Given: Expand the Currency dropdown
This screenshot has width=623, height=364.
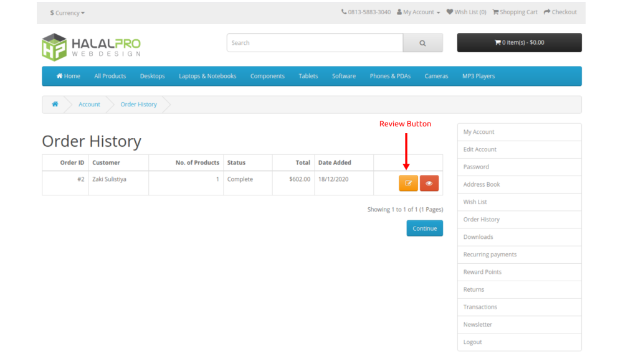Looking at the screenshot, I should pyautogui.click(x=67, y=12).
